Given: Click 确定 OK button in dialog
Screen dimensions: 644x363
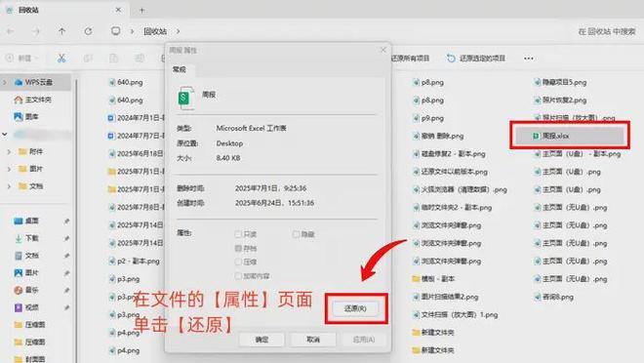Looking at the screenshot, I should pos(262,340).
